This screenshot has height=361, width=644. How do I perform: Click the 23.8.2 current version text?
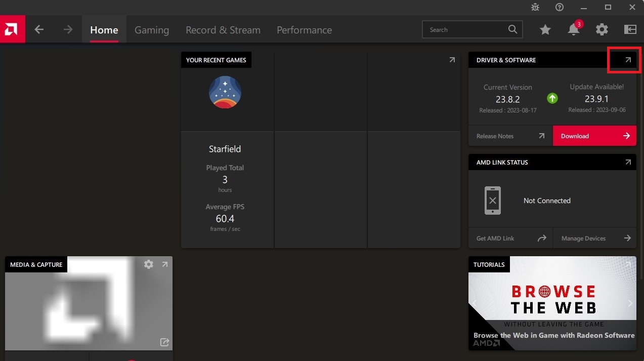[x=508, y=99]
